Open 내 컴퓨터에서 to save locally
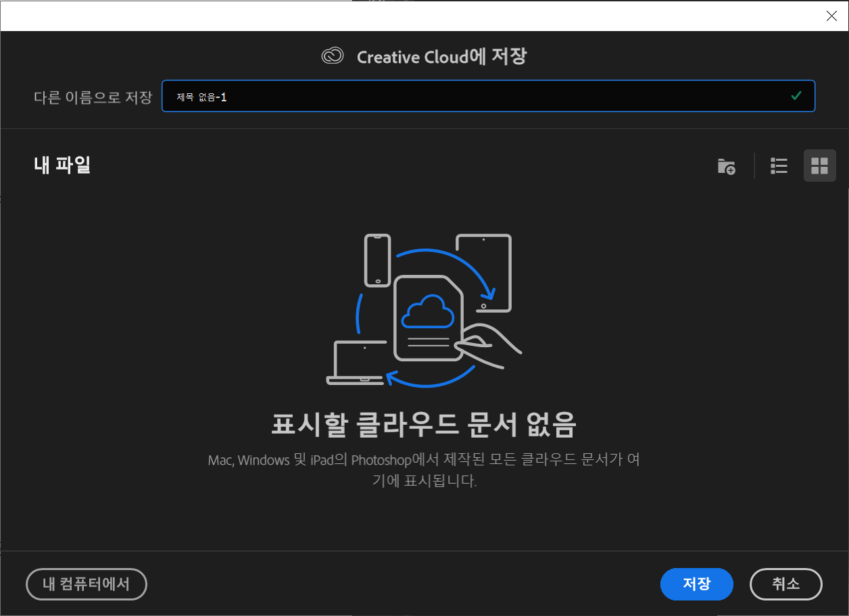This screenshot has width=849, height=616. pyautogui.click(x=86, y=584)
